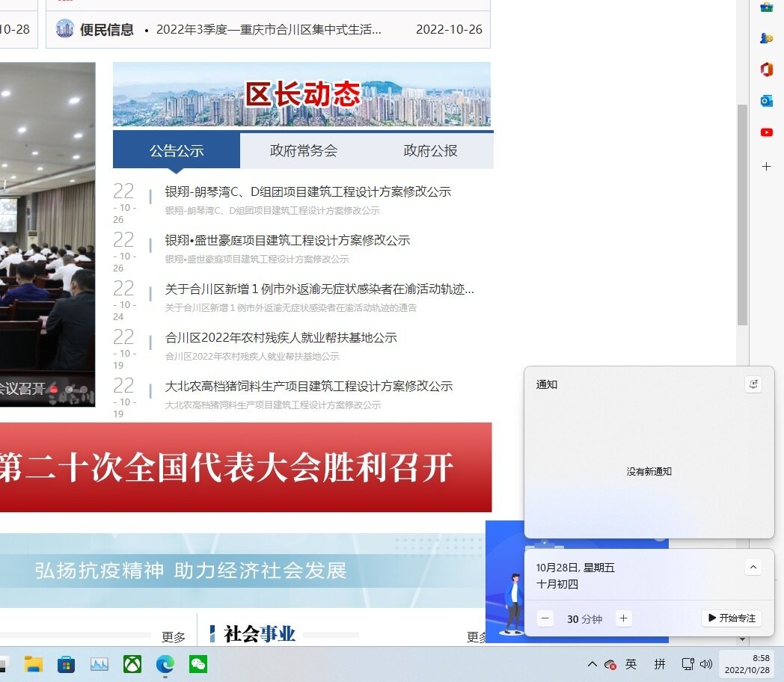Open the Office icon in the sidebar

(766, 70)
